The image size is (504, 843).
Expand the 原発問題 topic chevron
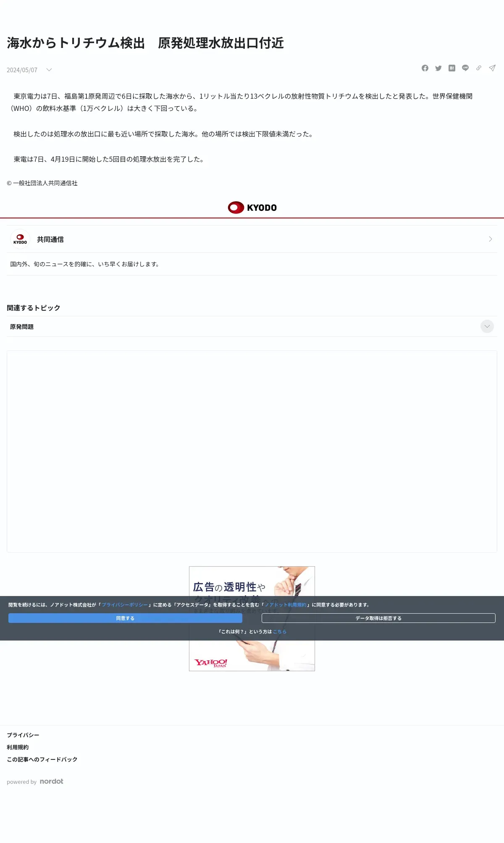pos(487,326)
